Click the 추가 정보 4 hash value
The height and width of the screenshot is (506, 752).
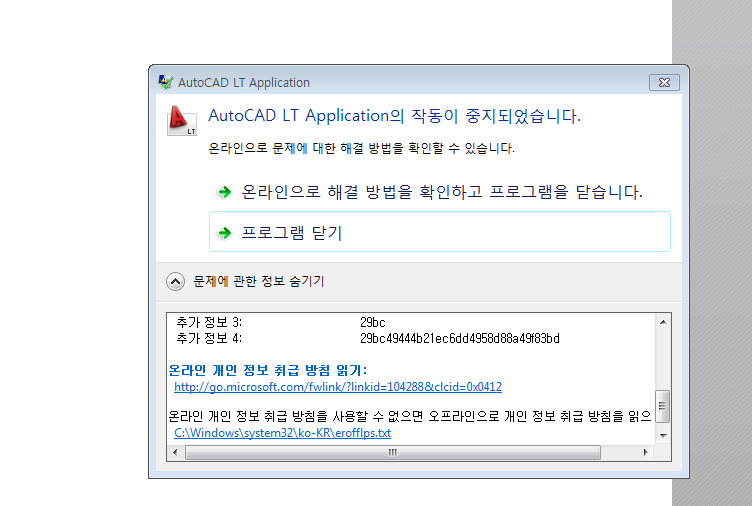point(459,339)
